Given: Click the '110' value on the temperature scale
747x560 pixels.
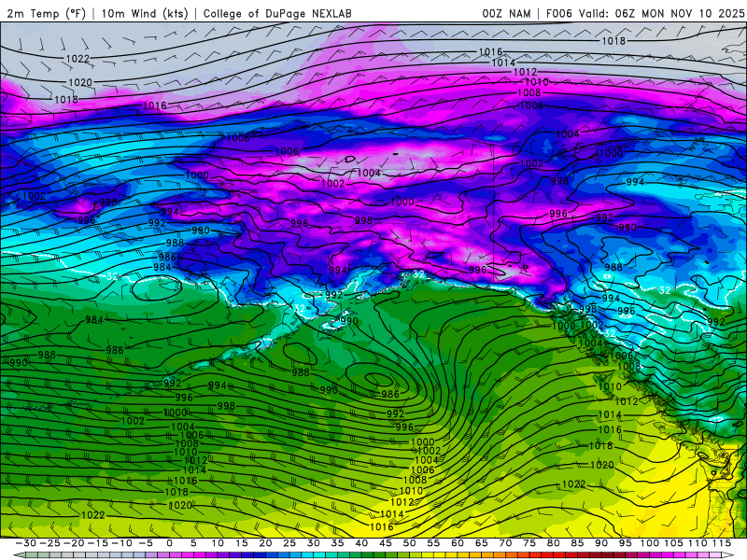Looking at the screenshot, I should 698,543.
